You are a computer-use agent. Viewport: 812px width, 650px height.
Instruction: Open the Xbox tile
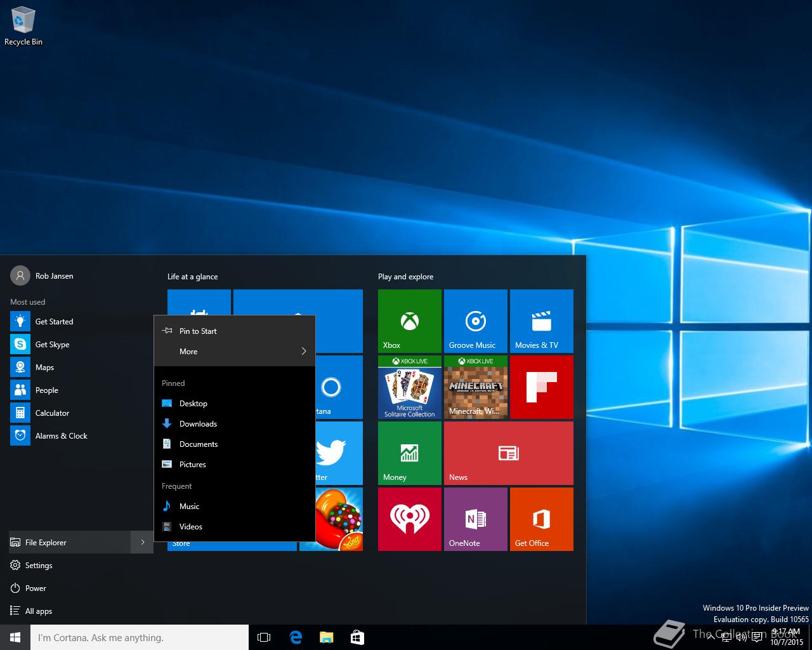pyautogui.click(x=410, y=321)
